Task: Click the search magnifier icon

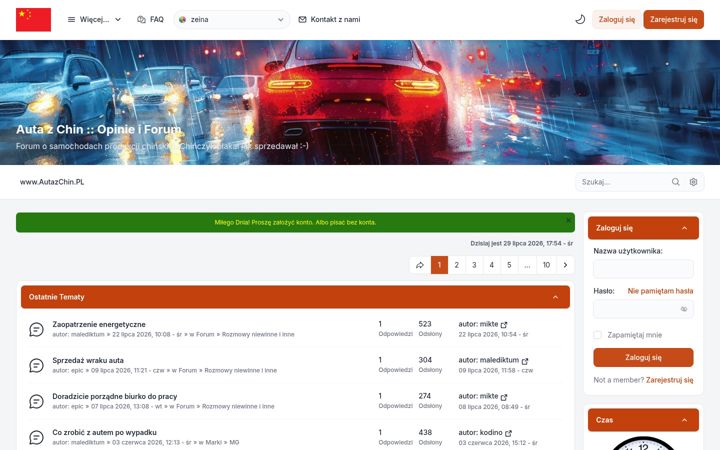Action: point(675,182)
